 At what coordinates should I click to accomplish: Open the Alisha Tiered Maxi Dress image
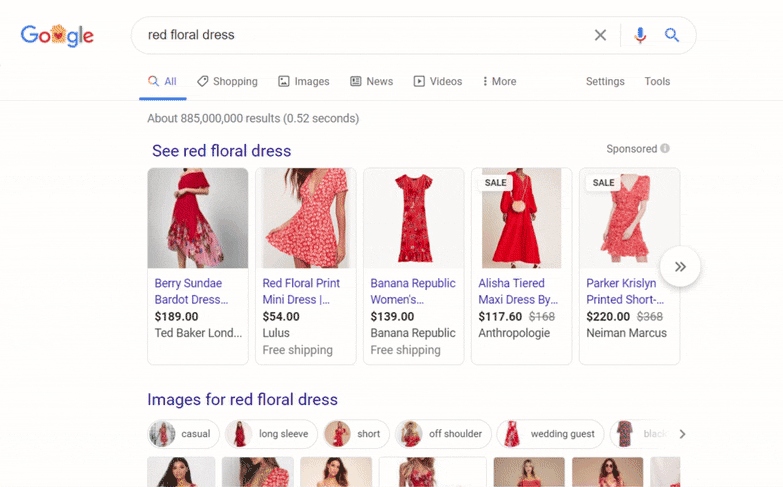pyautogui.click(x=521, y=218)
